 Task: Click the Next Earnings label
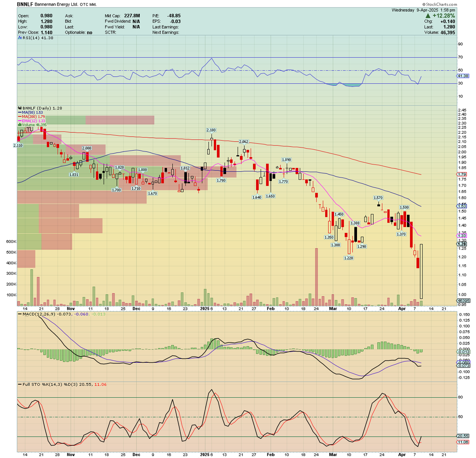[165, 33]
